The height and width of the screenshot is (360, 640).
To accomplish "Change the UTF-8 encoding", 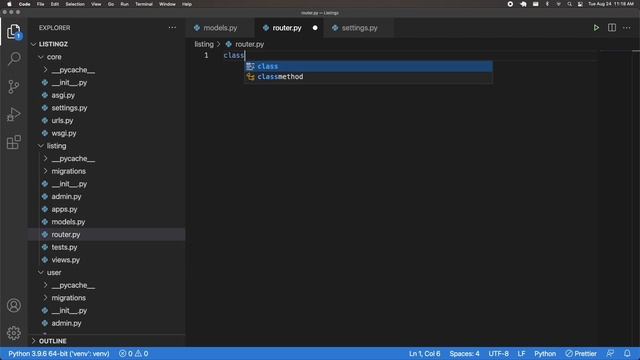I will point(498,353).
